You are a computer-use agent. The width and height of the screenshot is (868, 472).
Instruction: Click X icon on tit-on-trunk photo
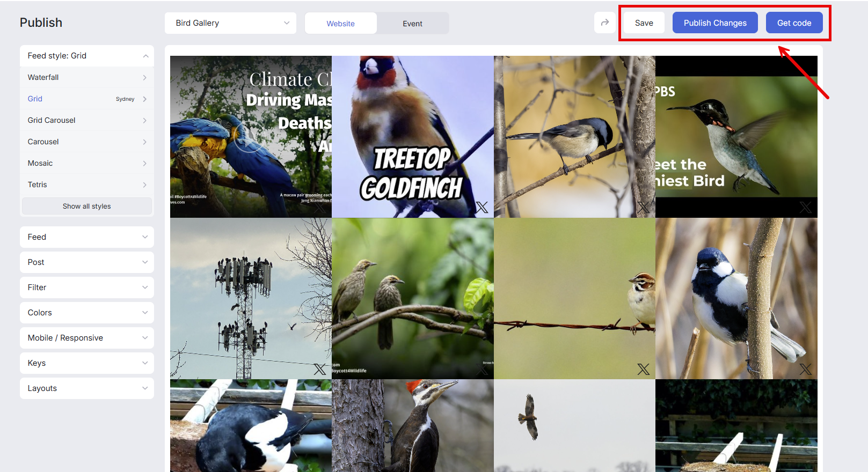click(x=806, y=369)
